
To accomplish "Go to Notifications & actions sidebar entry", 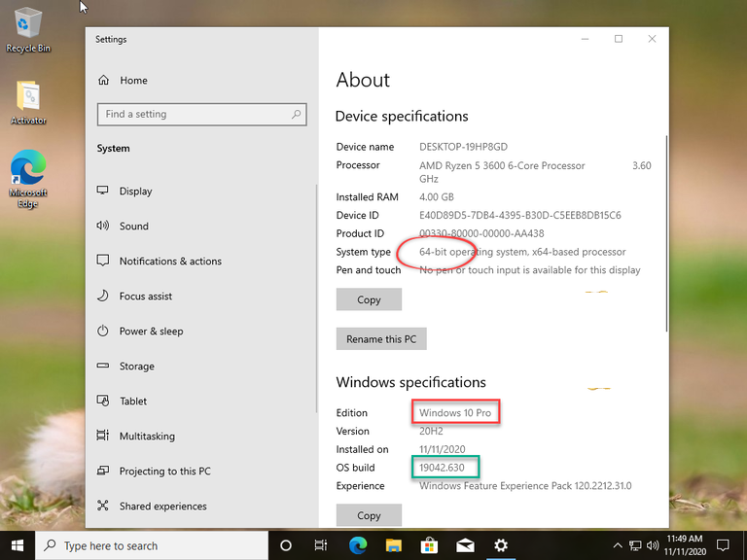I will pyautogui.click(x=170, y=261).
